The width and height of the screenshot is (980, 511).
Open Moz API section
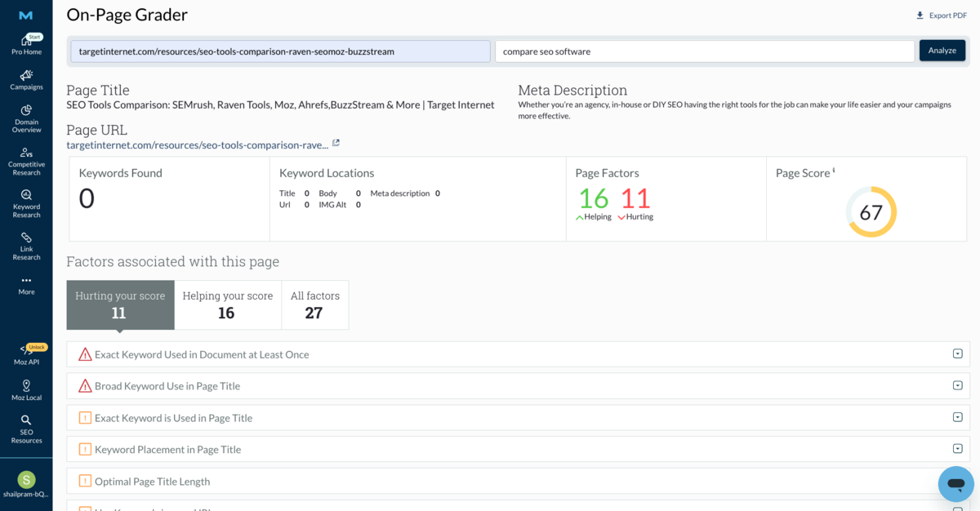click(x=26, y=355)
